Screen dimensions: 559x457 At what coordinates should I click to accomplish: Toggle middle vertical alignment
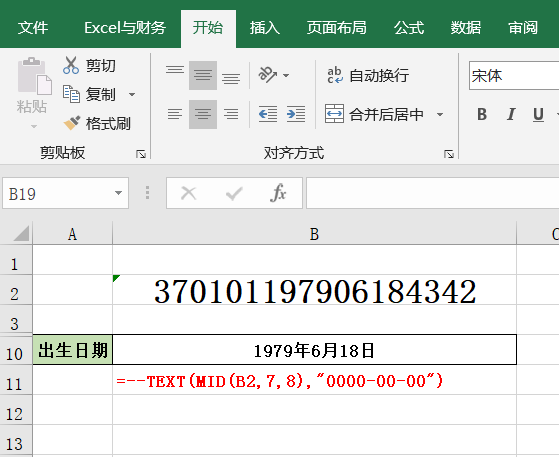coord(203,75)
